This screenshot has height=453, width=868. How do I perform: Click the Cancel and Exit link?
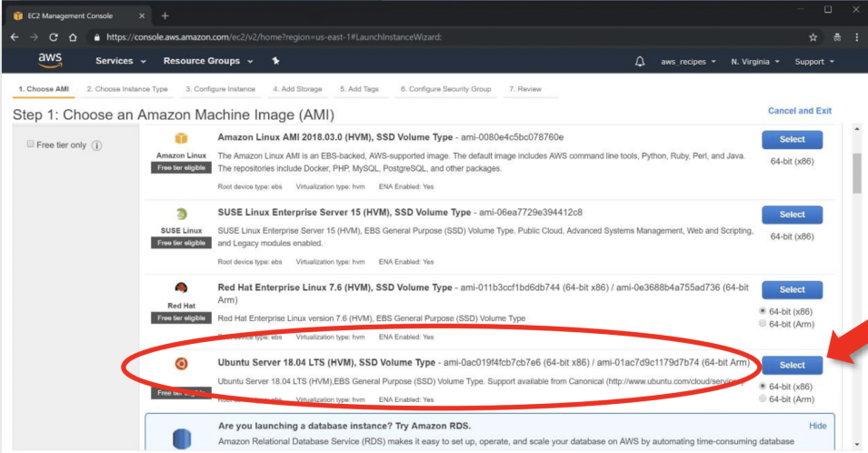click(799, 111)
